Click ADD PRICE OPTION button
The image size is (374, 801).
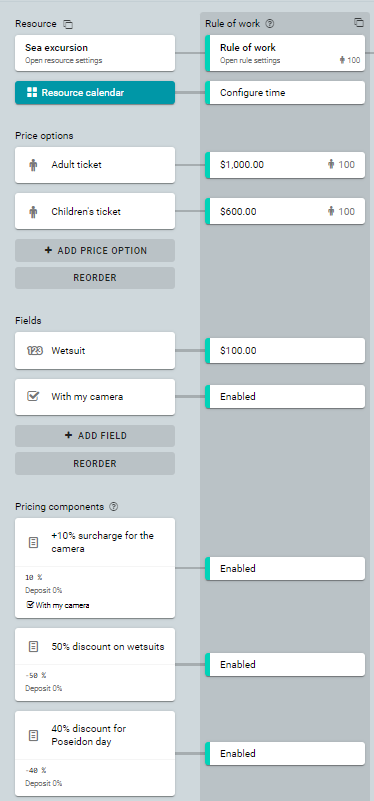(95, 250)
